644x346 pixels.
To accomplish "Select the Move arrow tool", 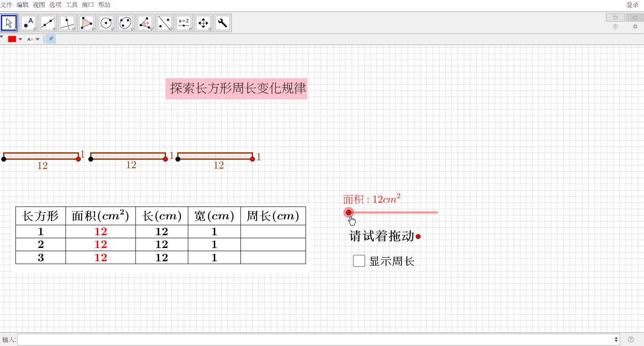I will [x=9, y=23].
